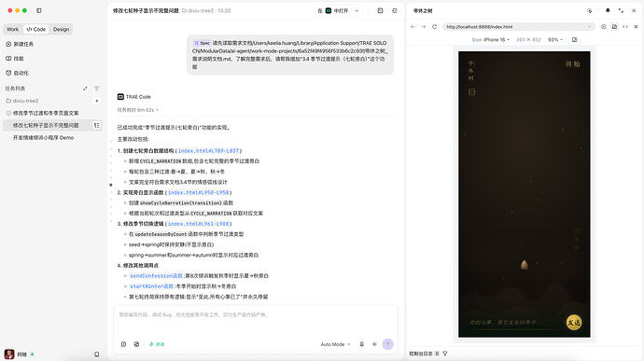Image resolution: width=644 pixels, height=361 pixels.
Task: Add a task with plus beside dixiu-tree2
Action: click(x=97, y=101)
